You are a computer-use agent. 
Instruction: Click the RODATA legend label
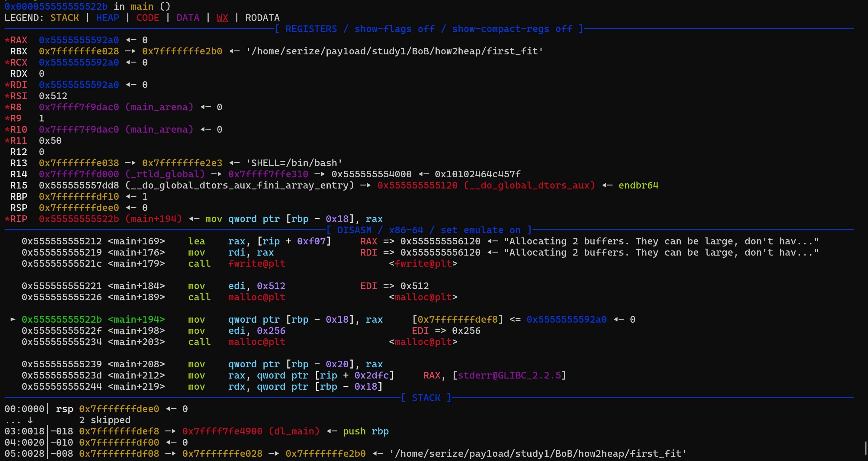pyautogui.click(x=262, y=18)
